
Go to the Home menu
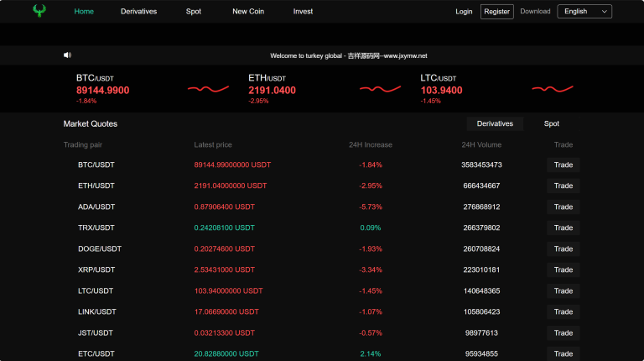[x=84, y=12]
